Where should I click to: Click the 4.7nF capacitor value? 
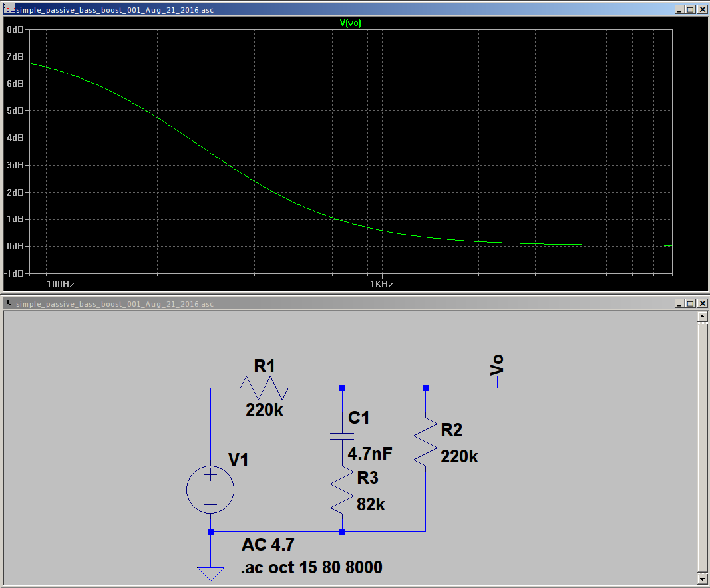click(370, 453)
